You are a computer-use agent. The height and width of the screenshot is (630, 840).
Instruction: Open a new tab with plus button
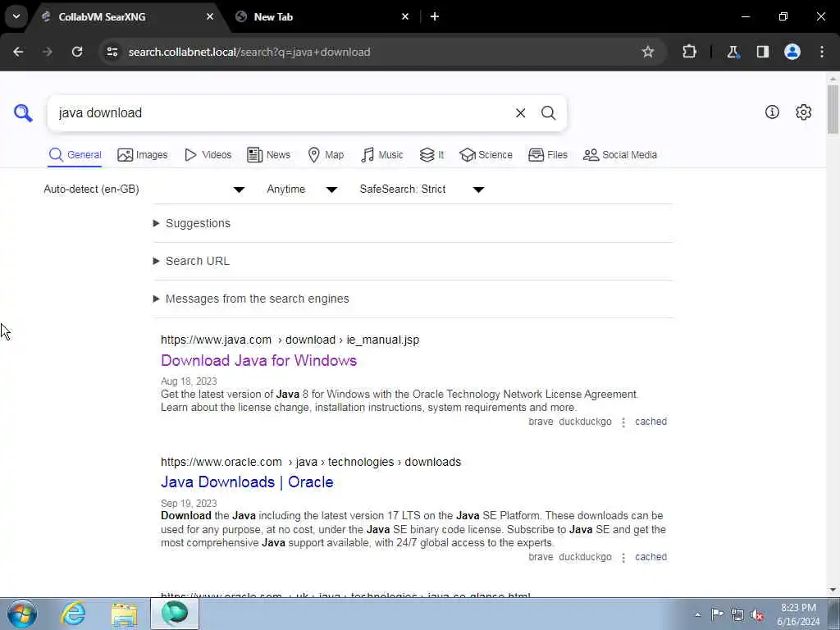(x=435, y=16)
